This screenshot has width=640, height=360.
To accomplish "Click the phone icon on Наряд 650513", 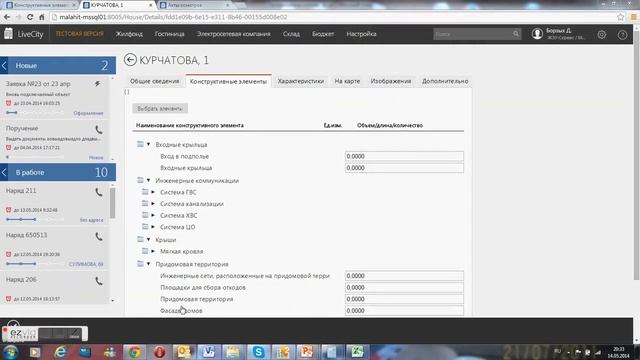I will click(99, 237).
